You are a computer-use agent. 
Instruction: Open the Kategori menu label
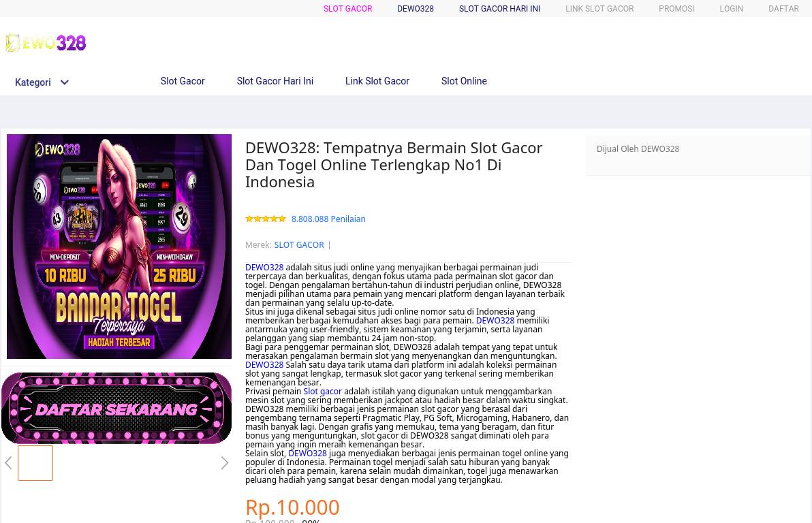[33, 82]
